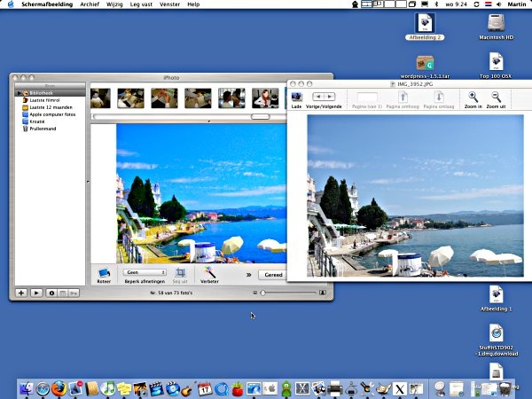Image resolution: width=532 pixels, height=399 pixels.
Task: Open iCal from the Dock
Action: point(205,389)
